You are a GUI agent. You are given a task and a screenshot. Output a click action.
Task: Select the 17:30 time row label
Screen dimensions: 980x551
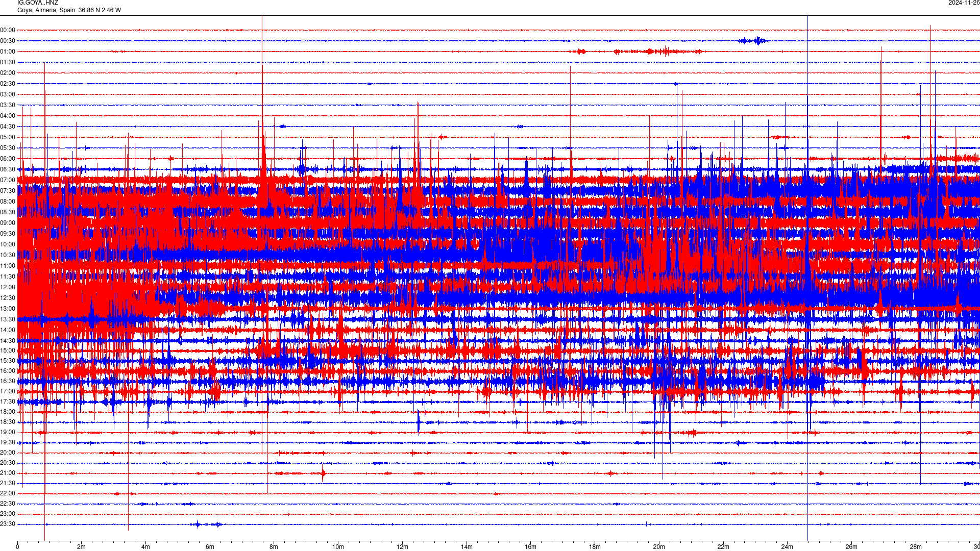[8, 402]
